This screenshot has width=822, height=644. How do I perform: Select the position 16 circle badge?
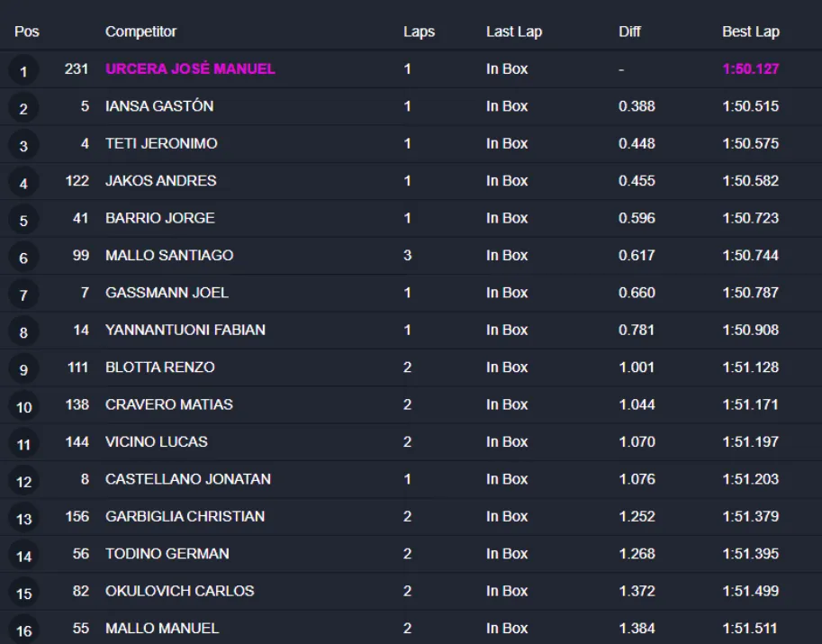tap(23, 630)
